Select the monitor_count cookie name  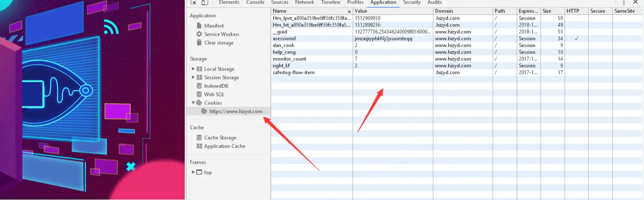coord(289,59)
